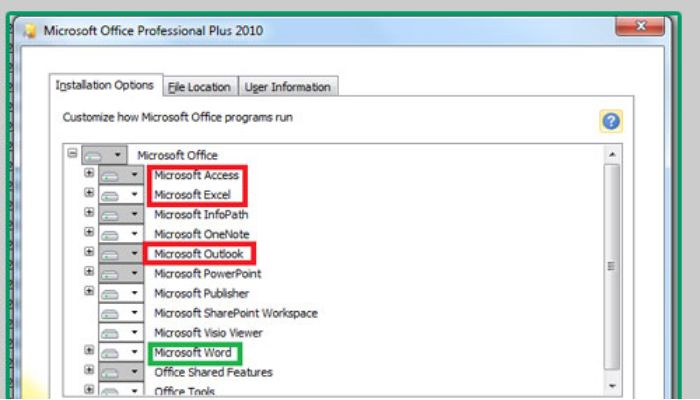Select Microsoft Word in the tree
Viewport: 700px width, 400px height.
tap(193, 352)
